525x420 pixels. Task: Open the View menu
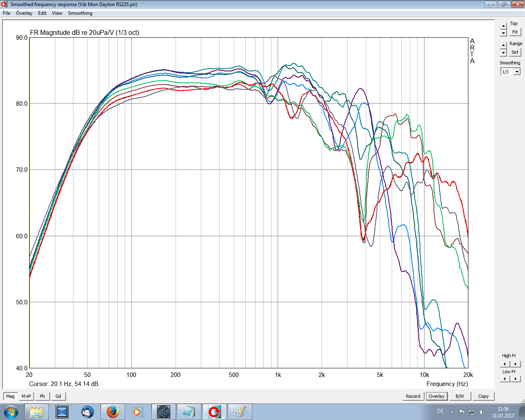[57, 13]
